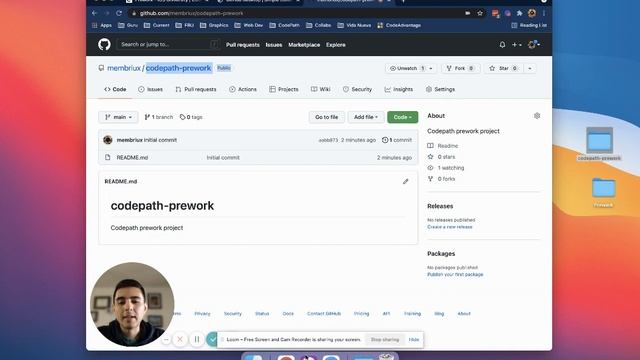This screenshot has width=640, height=360.
Task: View the 0 tags link
Action: [x=191, y=117]
